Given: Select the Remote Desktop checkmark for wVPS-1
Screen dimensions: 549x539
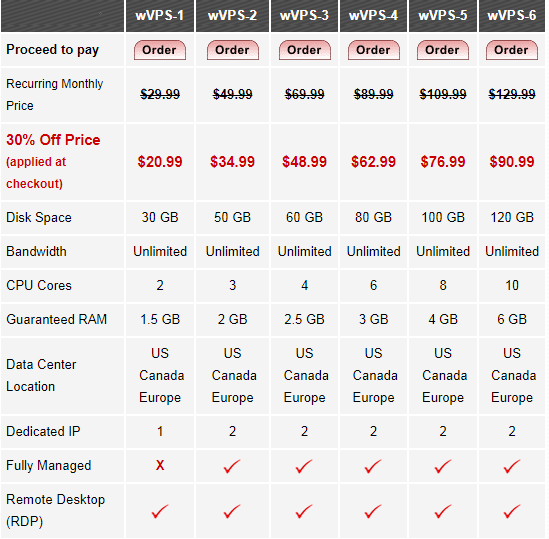Looking at the screenshot, I should 160,511.
